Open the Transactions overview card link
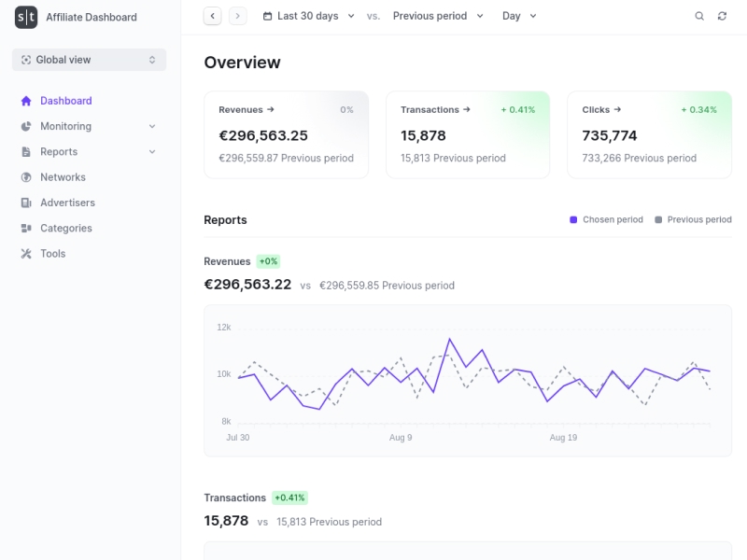The height and width of the screenshot is (560, 747). pos(435,109)
